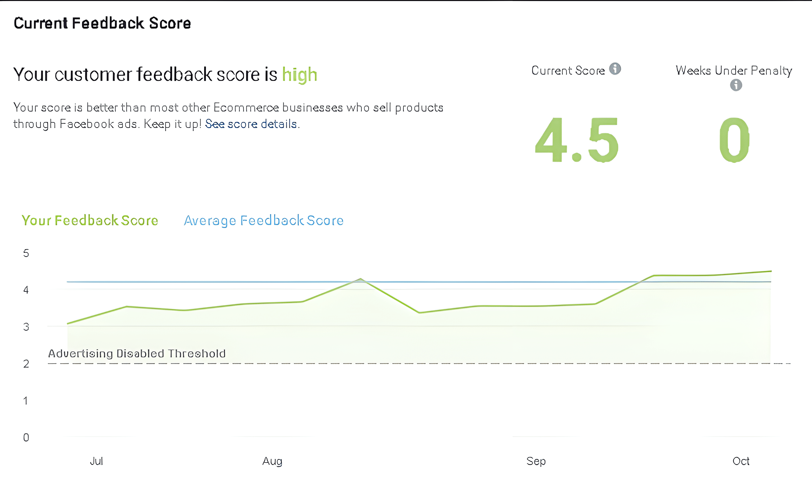Click the y-axis label 5

[x=26, y=253]
